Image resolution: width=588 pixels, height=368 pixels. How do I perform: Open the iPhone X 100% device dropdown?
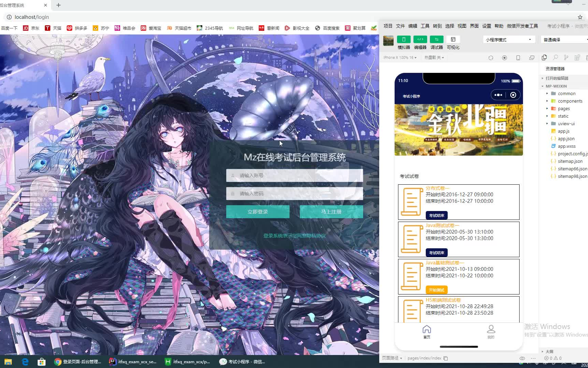(x=400, y=57)
